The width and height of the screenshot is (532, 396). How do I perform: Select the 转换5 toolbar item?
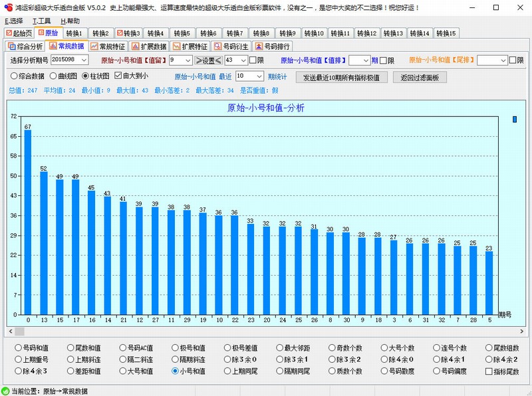181,32
